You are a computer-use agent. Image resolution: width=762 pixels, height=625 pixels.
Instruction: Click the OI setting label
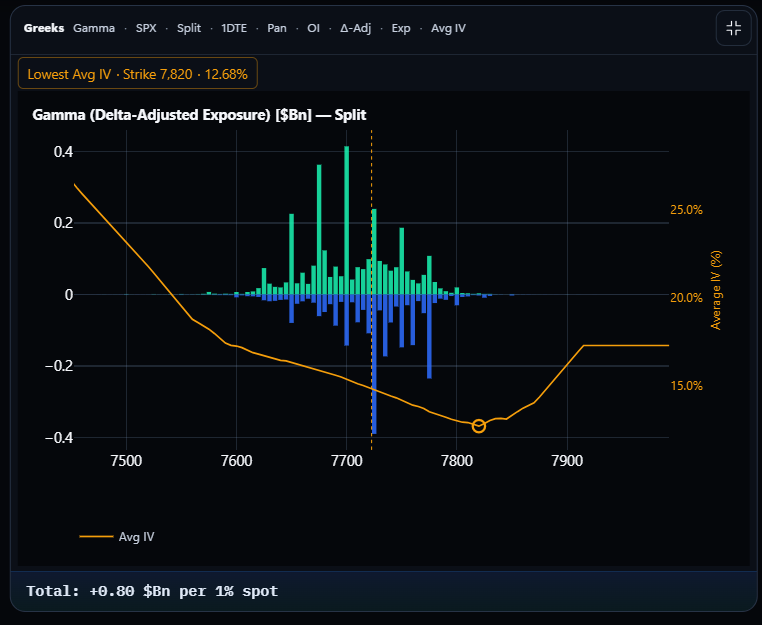click(x=313, y=28)
